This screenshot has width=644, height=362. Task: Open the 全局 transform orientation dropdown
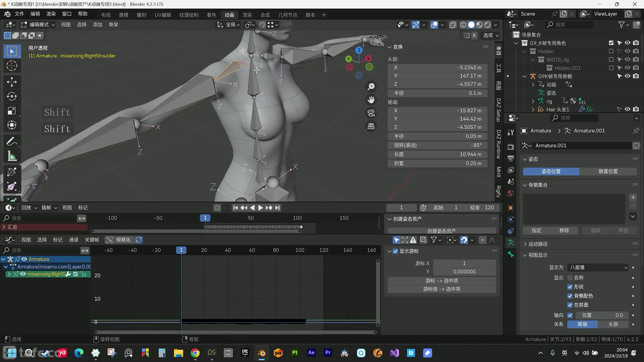(228, 25)
